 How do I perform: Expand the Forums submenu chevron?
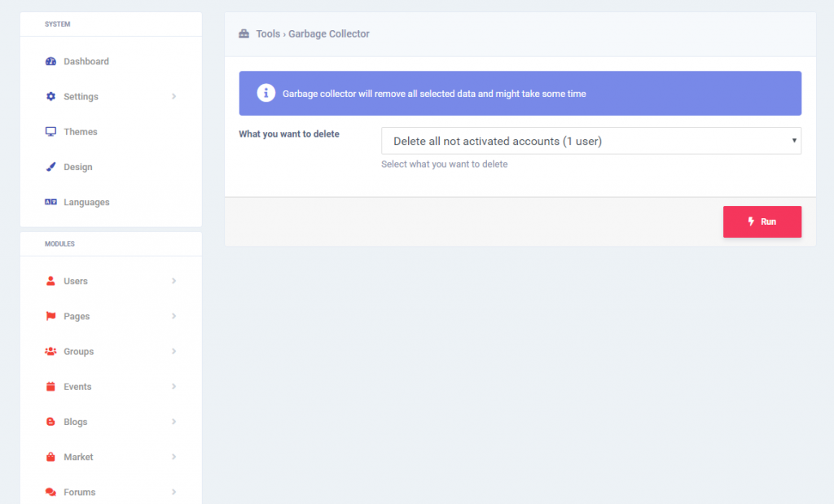pos(174,492)
